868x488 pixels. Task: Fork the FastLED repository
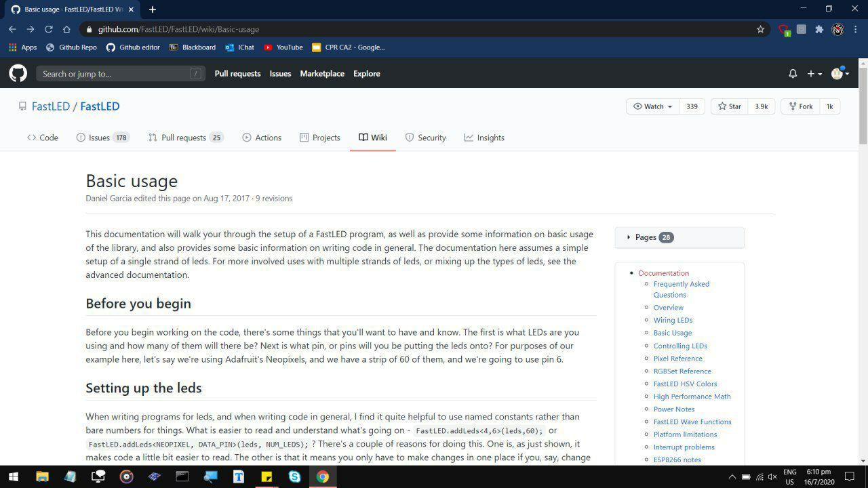[800, 106]
